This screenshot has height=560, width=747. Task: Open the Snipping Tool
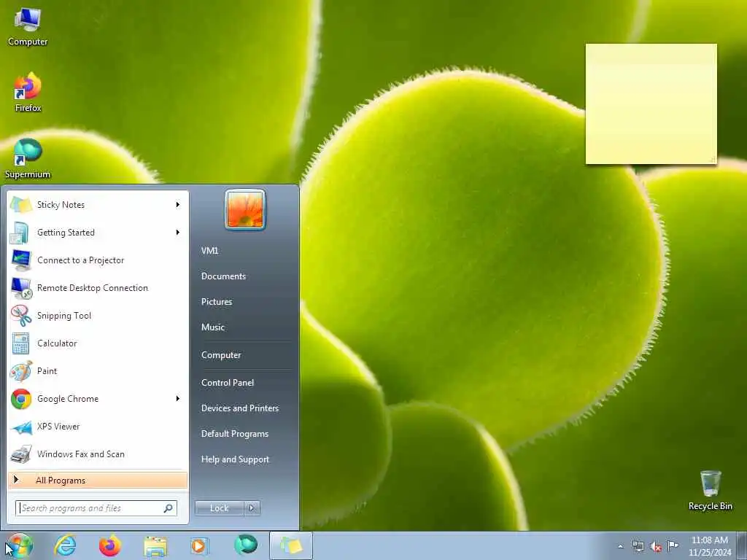click(98, 315)
